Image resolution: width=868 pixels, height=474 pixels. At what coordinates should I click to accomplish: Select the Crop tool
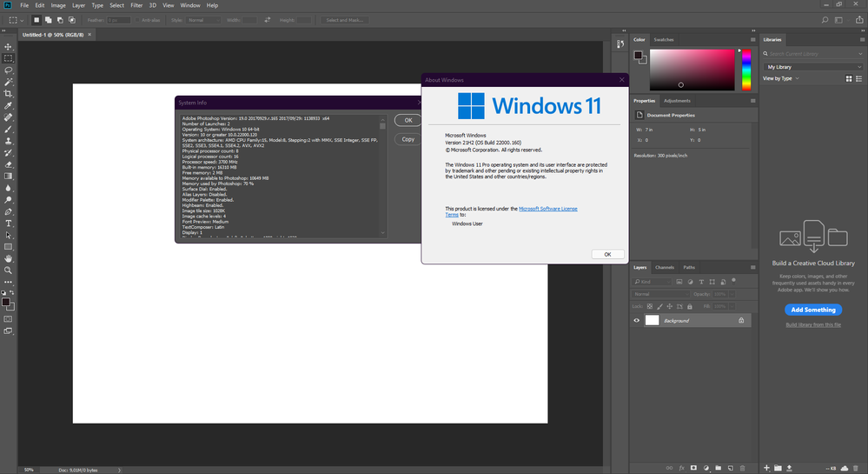pyautogui.click(x=9, y=94)
